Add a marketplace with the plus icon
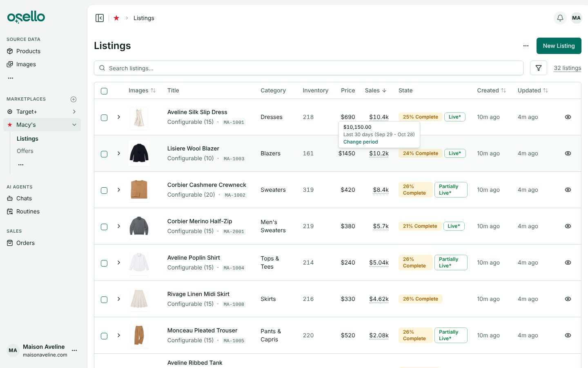588x368 pixels. (73, 99)
